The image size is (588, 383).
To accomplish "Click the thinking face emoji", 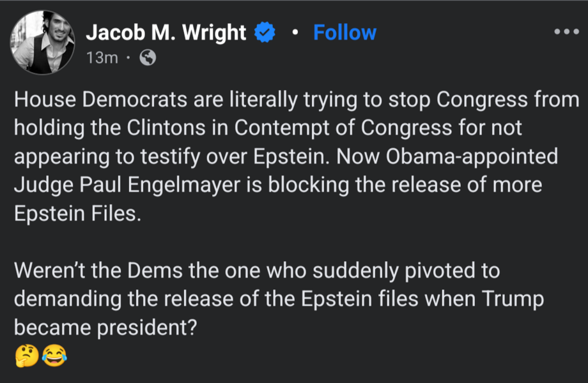I will [26, 355].
